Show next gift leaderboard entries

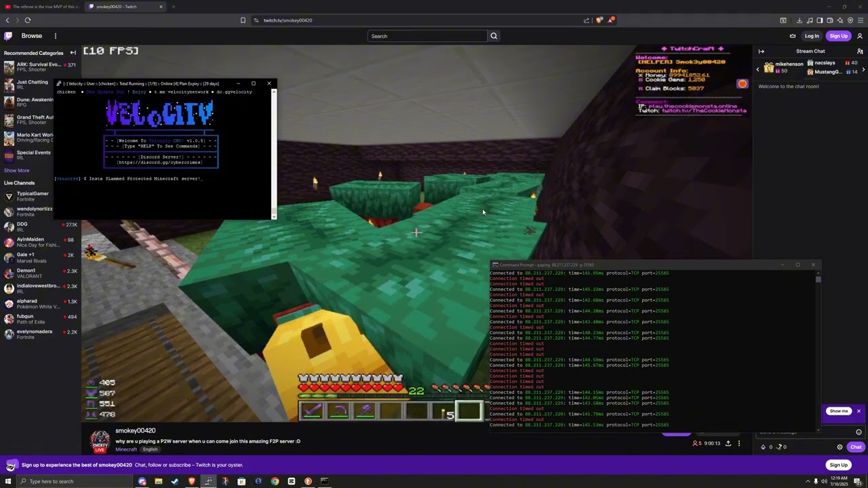(x=863, y=69)
